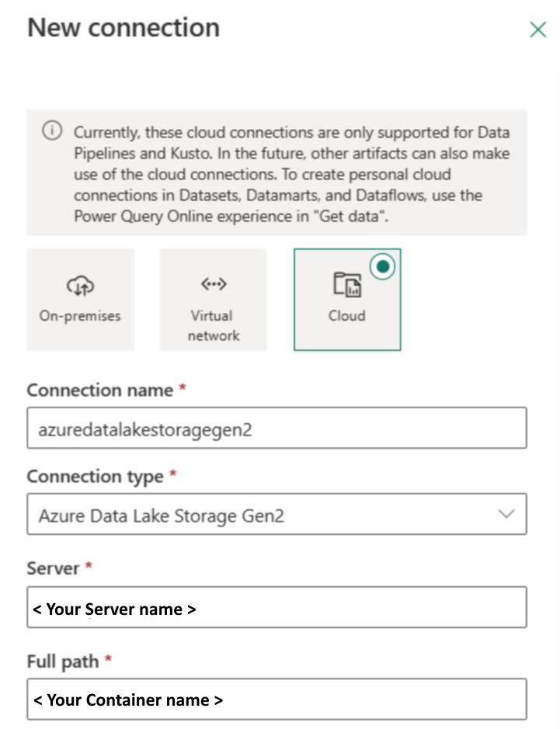Click the 'New connection' heading
The height and width of the screenshot is (729, 560).
click(123, 27)
